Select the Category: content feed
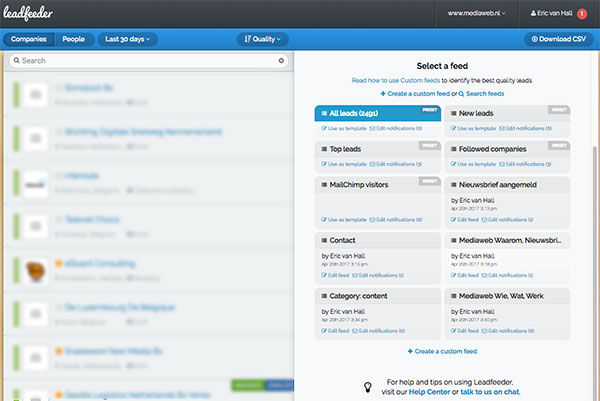 [378, 296]
